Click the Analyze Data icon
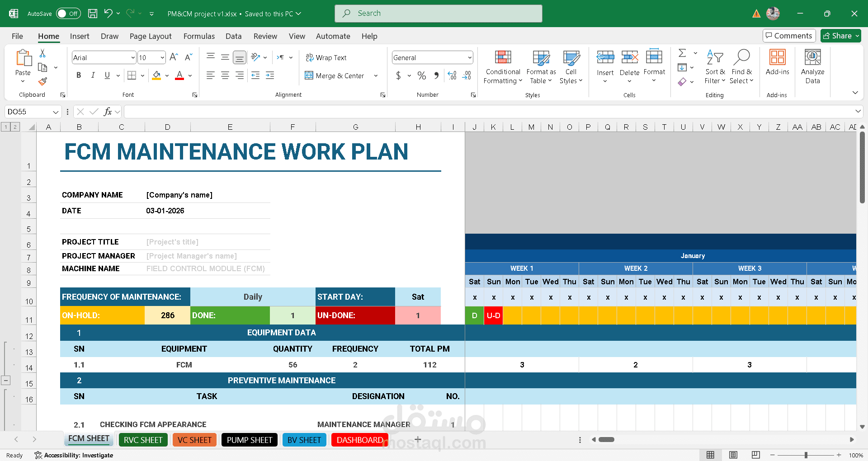Image resolution: width=868 pixels, height=461 pixels. 812,58
